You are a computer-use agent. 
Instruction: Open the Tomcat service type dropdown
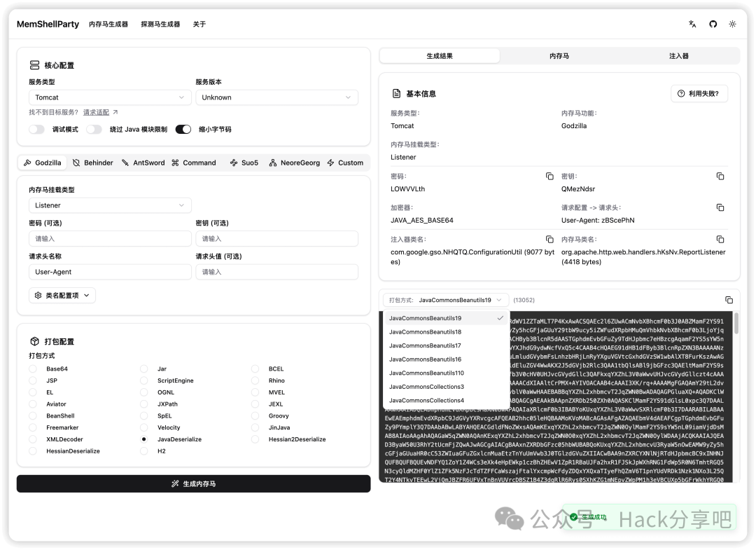tap(109, 97)
